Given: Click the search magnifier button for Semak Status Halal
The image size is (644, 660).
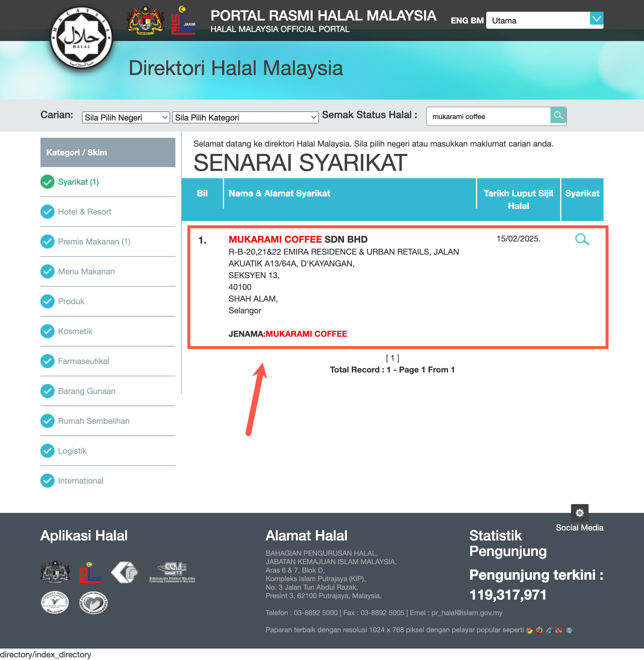Looking at the screenshot, I should [558, 115].
